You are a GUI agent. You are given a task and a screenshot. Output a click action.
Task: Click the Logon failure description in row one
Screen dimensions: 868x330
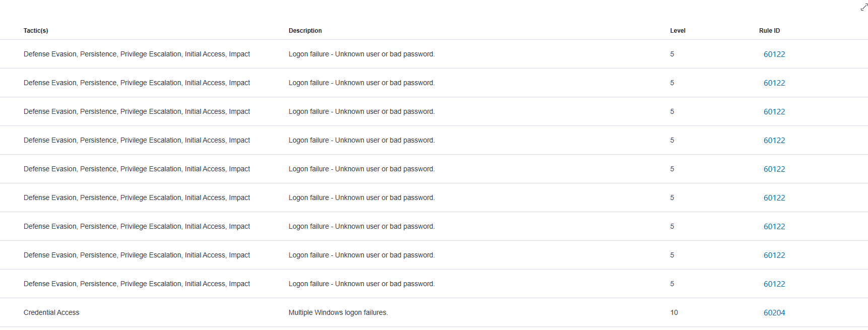coord(362,54)
